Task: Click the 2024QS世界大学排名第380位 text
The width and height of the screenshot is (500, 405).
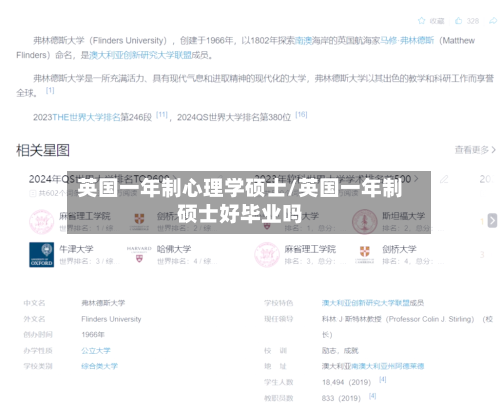Action: (x=234, y=117)
